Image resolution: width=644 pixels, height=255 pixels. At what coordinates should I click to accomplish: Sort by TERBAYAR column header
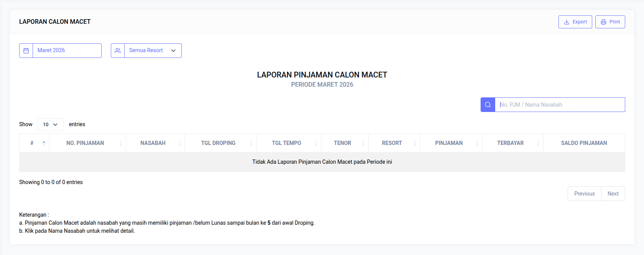click(513, 143)
